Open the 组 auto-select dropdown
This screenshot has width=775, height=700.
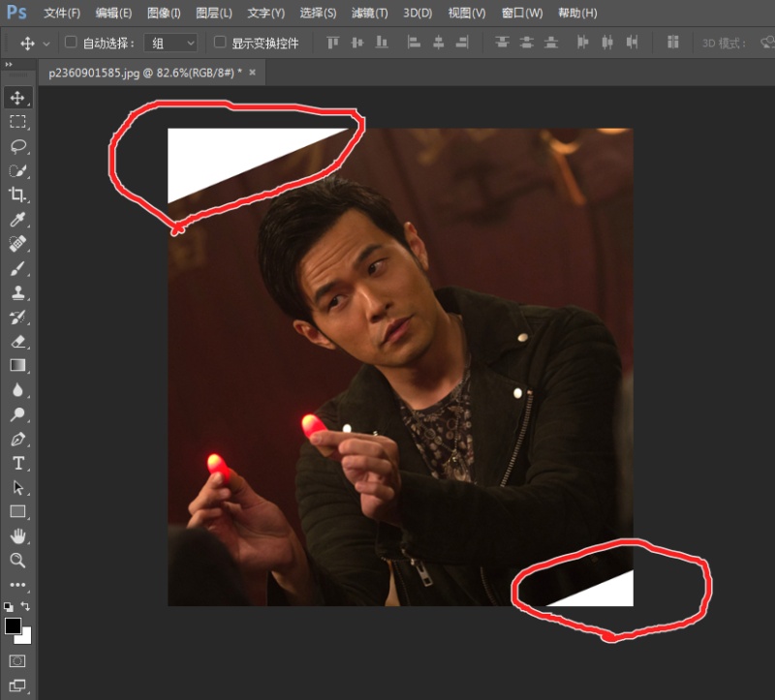[170, 43]
